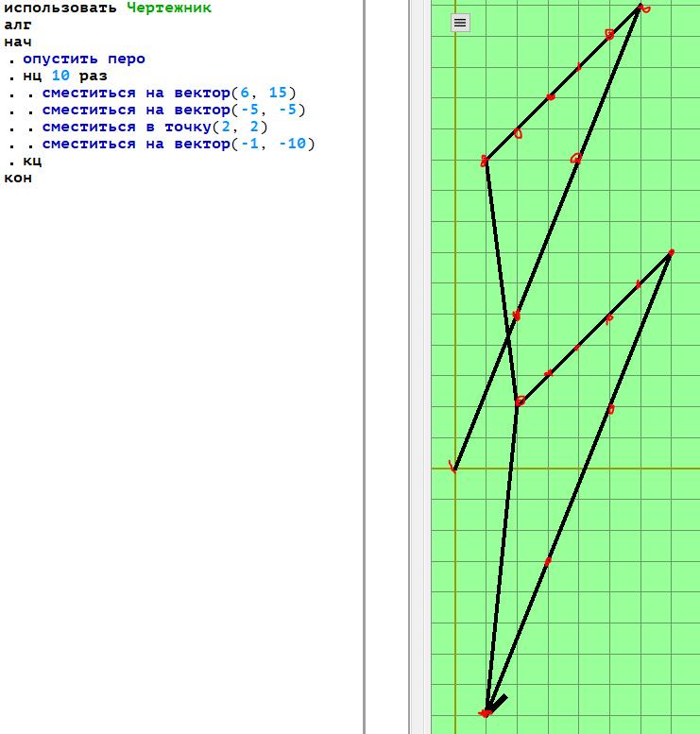Click the loop line 'нц 10 раз'
Viewport: 700px width, 734px height.
[x=65, y=76]
